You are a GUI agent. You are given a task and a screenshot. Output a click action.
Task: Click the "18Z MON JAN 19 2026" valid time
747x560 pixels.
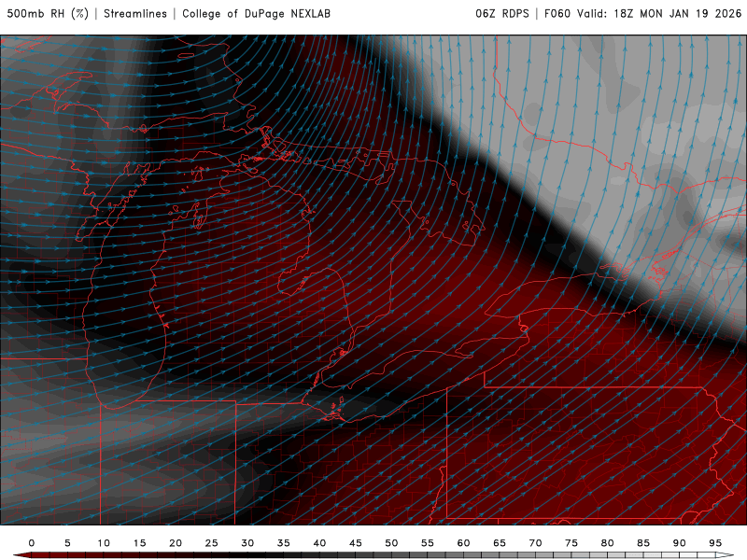coord(678,13)
